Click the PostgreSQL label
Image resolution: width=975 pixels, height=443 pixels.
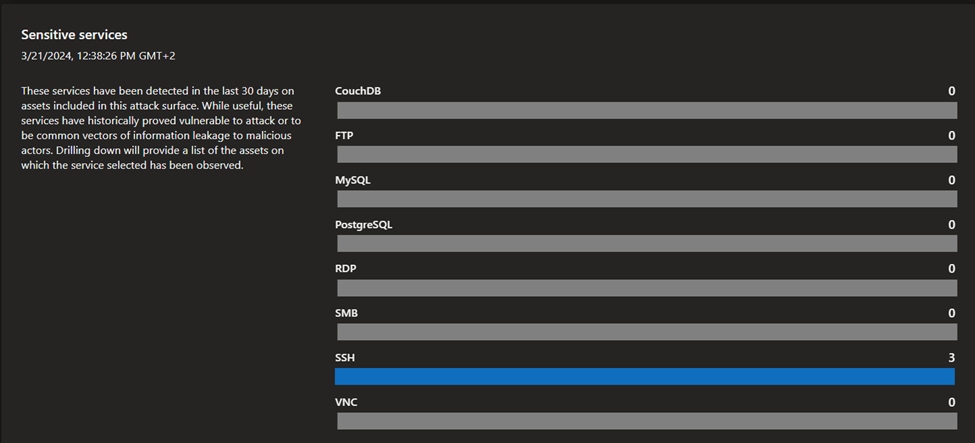point(363,225)
